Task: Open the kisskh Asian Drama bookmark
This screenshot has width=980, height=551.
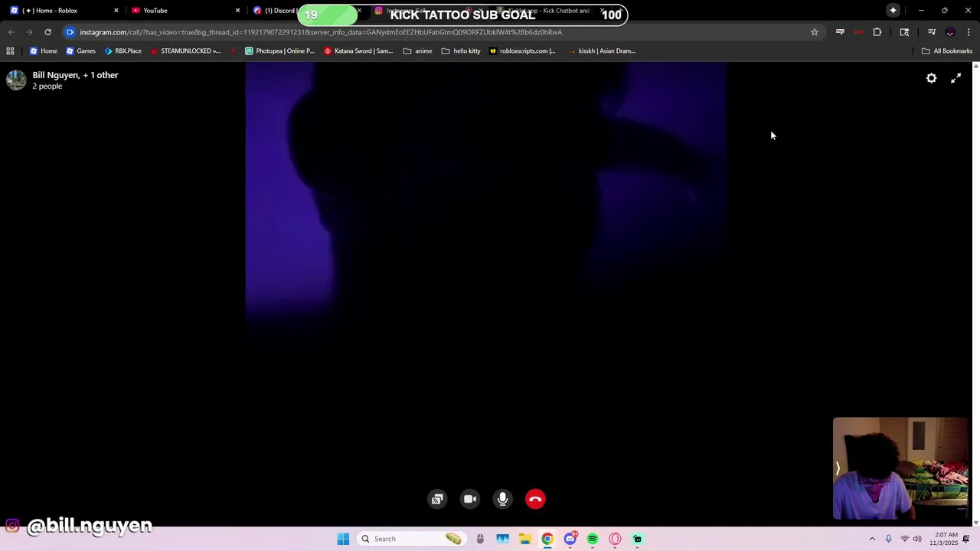Action: 602,51
